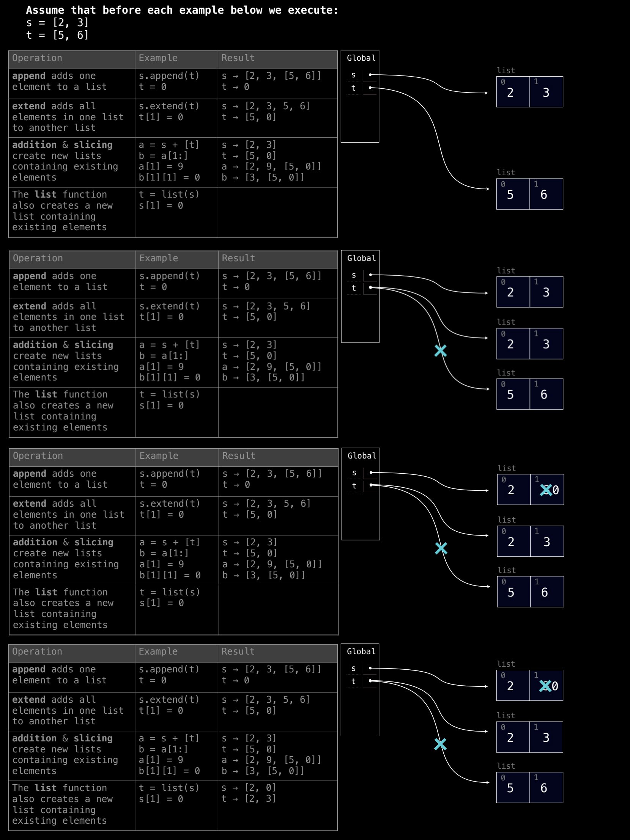Click 'Result' header of the third table
The width and height of the screenshot is (630, 840).
pos(239,456)
